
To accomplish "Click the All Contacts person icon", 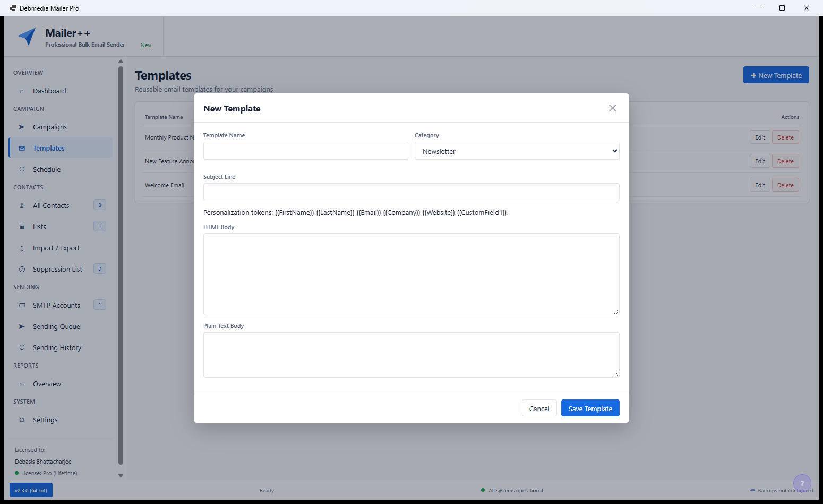I will pyautogui.click(x=22, y=206).
